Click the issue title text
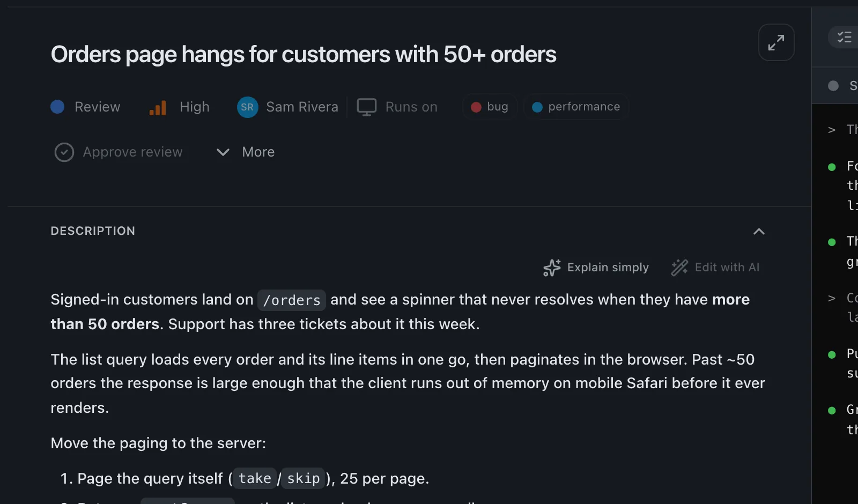The image size is (858, 504). pyautogui.click(x=304, y=55)
